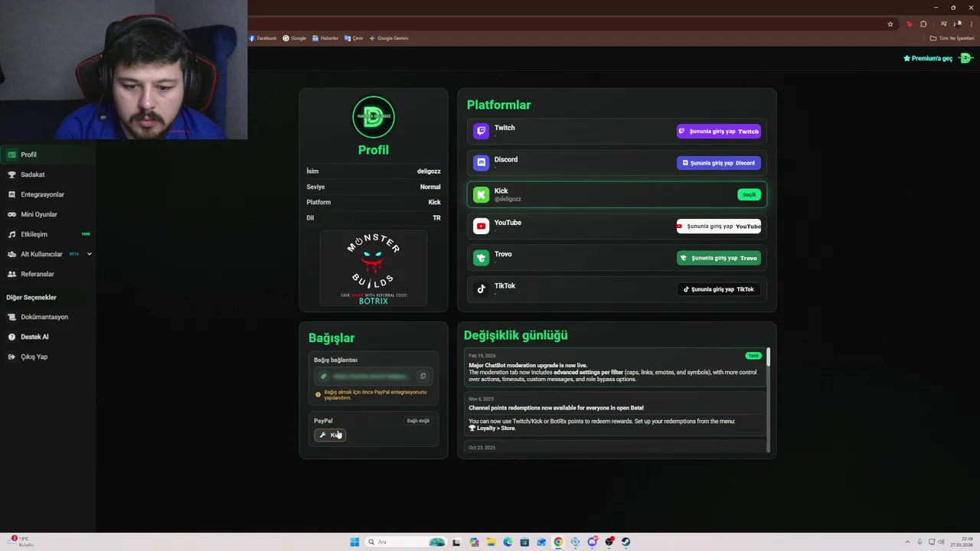Image resolution: width=980 pixels, height=551 pixels.
Task: Open Tüm Yer İşaretleri folder
Action: (952, 38)
